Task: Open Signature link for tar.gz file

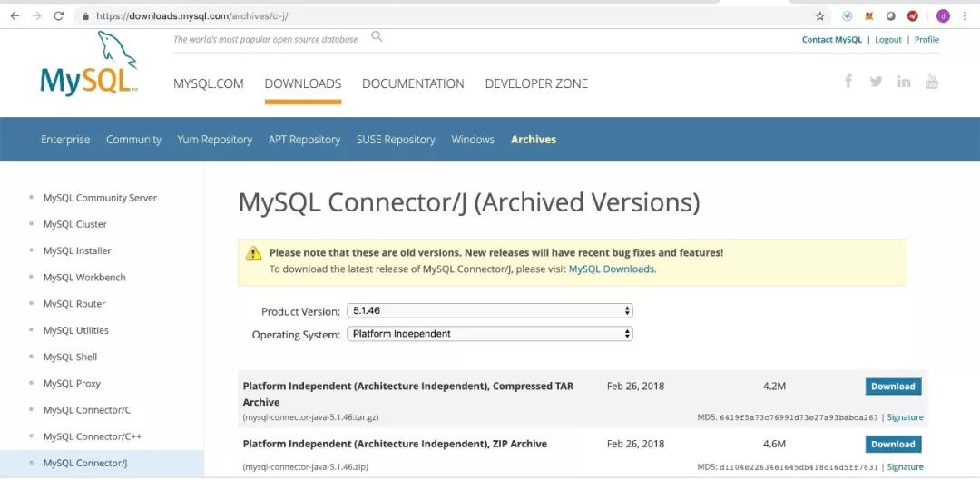Action: point(905,417)
